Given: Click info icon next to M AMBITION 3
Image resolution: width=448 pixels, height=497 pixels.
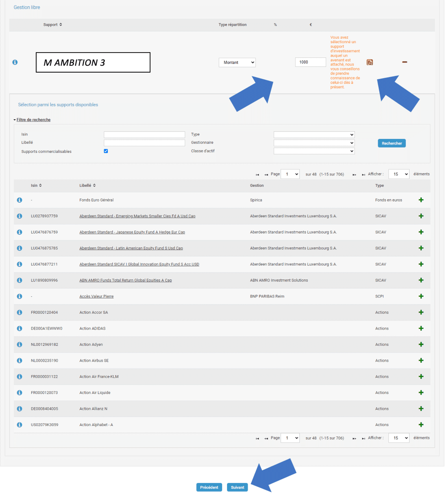Looking at the screenshot, I should 15,62.
